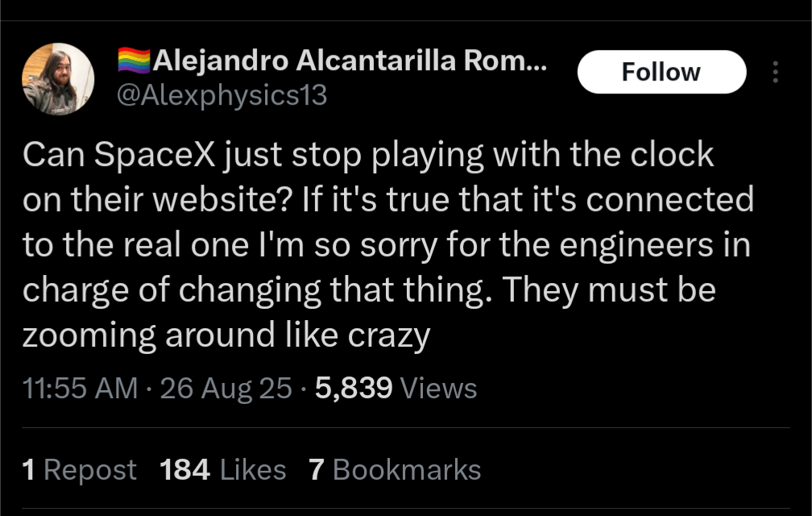Click the phrase "They must be" in the post
Viewport: 812px width, 516px height.
tap(609, 290)
